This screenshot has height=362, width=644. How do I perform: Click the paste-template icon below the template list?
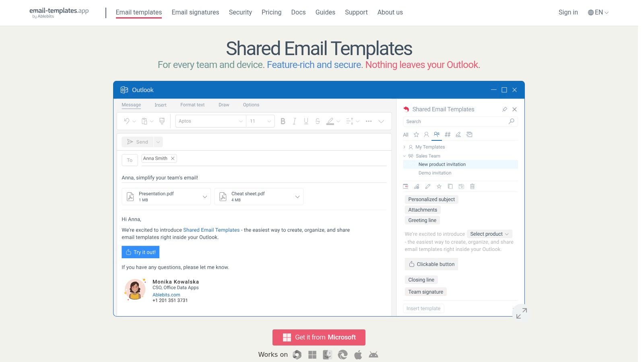click(x=405, y=186)
